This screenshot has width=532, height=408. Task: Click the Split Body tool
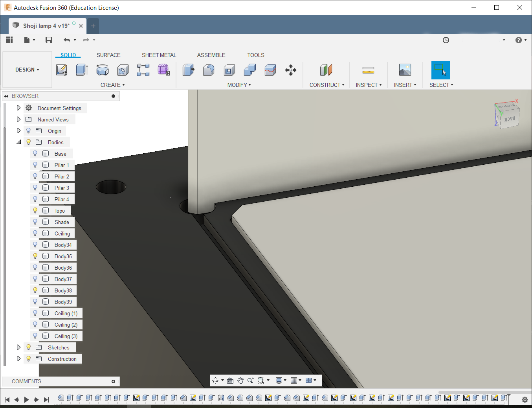[270, 70]
